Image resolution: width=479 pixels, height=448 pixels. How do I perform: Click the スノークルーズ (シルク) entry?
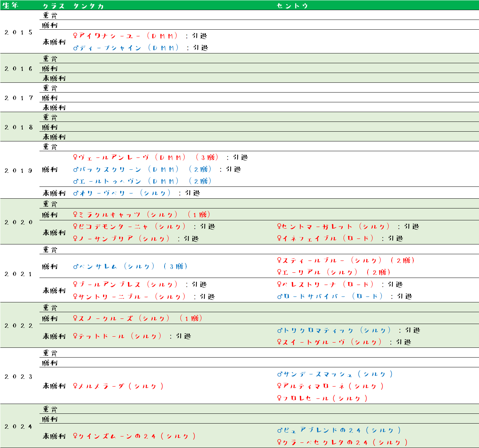point(137,318)
